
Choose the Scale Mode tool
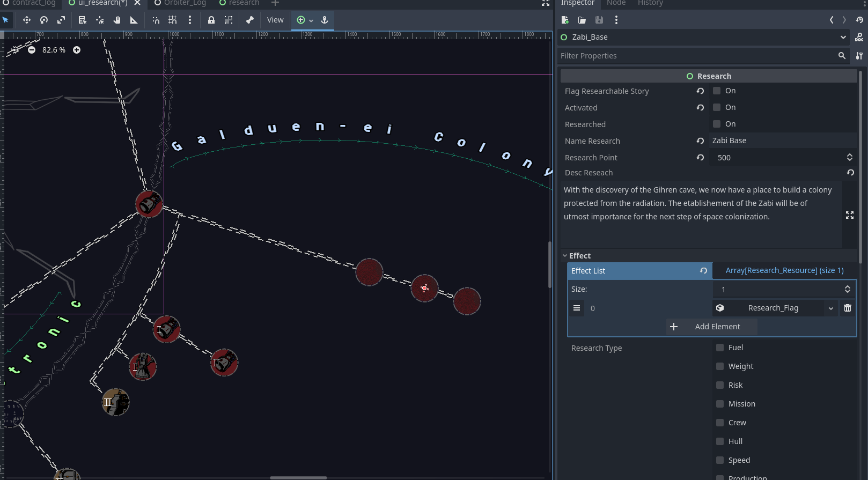pyautogui.click(x=61, y=20)
